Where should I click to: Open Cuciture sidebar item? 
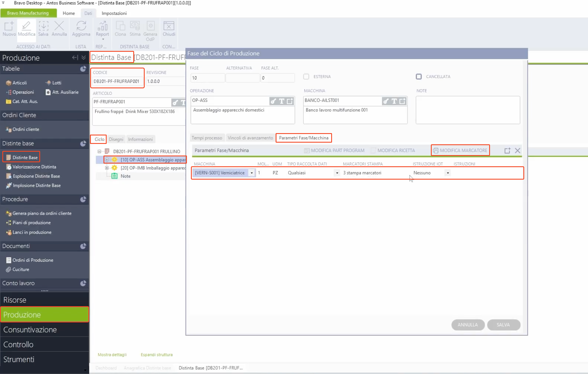click(18, 269)
